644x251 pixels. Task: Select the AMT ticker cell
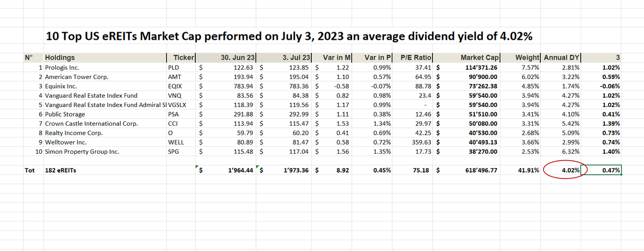[175, 77]
